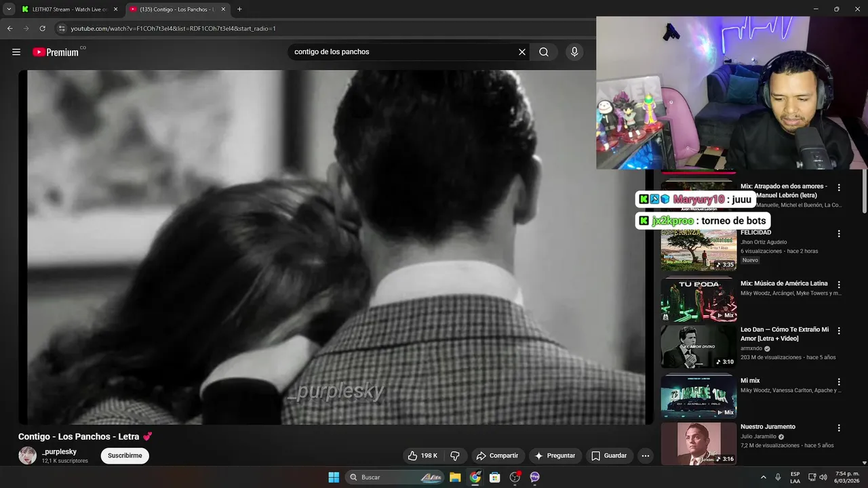The height and width of the screenshot is (488, 868).
Task: Click 'Jhon Ortiz Agudelo' channel name
Action: [x=764, y=242]
